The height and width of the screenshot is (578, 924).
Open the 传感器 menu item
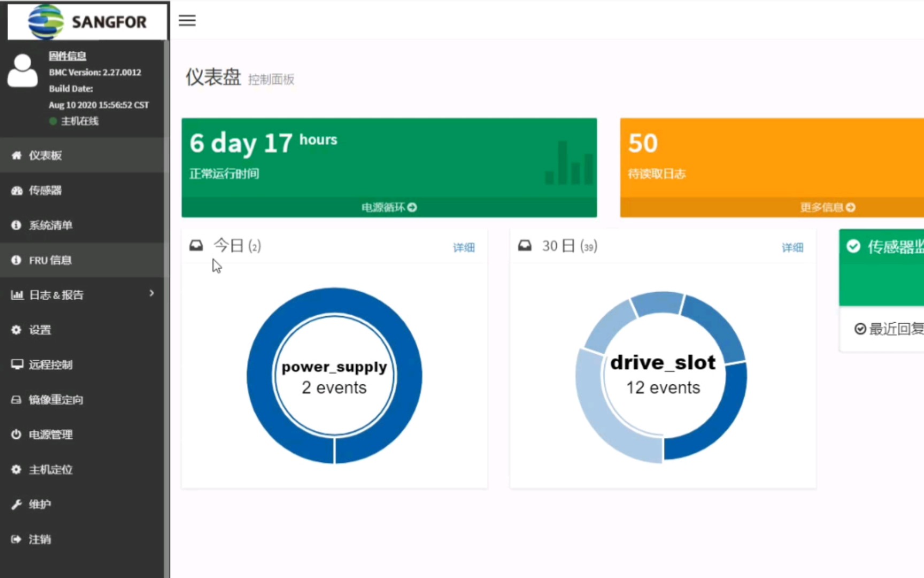pos(82,191)
